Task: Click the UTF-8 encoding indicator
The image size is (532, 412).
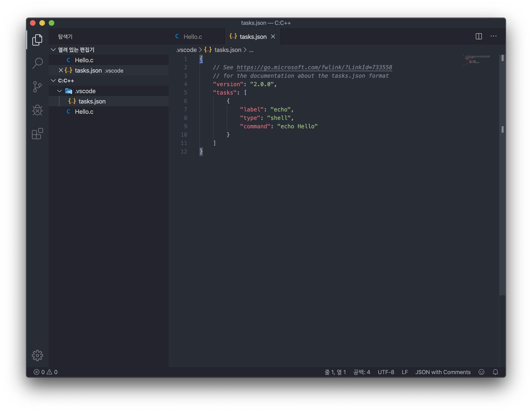Action: point(386,372)
